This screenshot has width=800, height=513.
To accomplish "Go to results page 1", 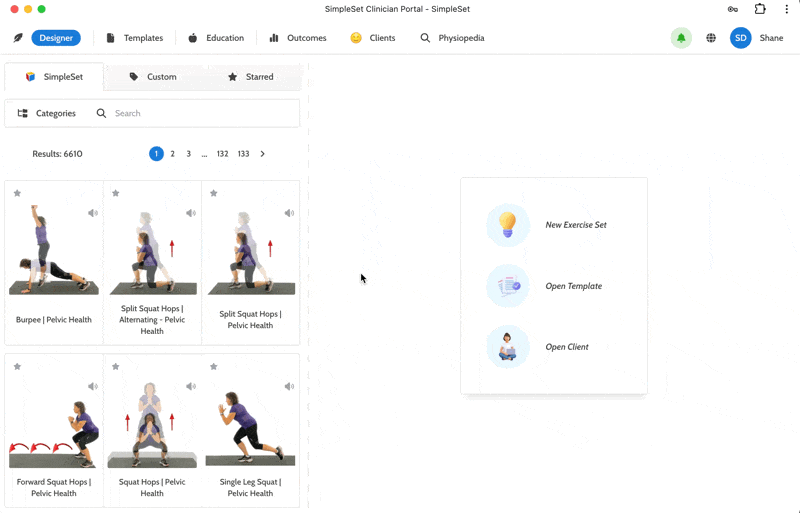I will [156, 154].
